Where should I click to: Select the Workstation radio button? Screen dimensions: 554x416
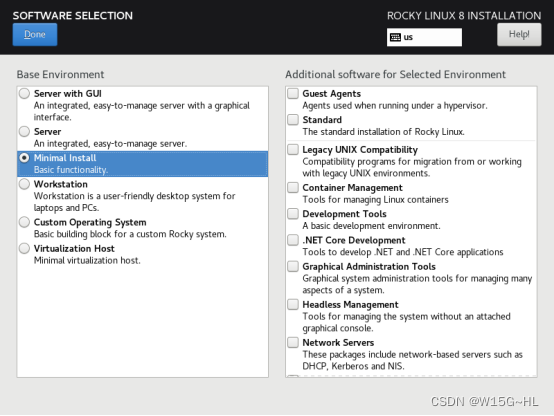24,184
